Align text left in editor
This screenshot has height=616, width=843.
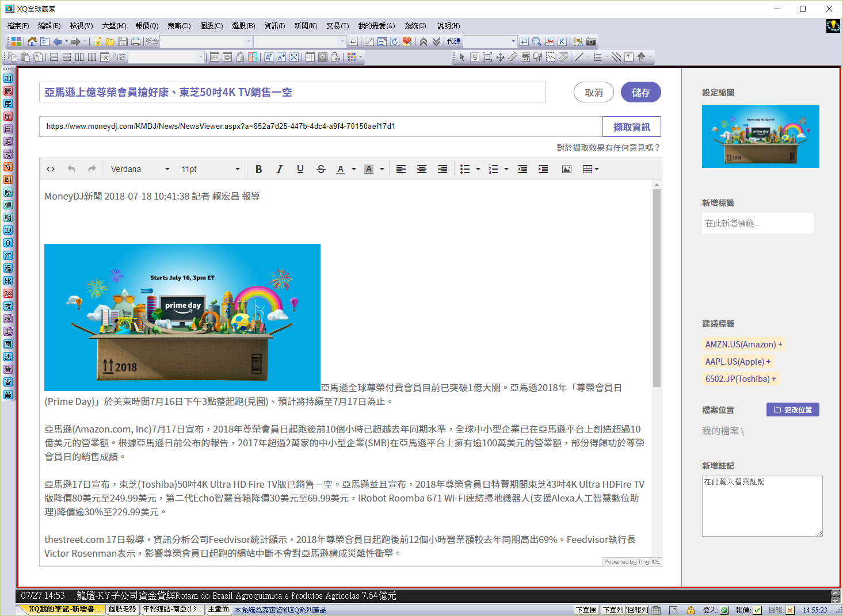point(401,169)
